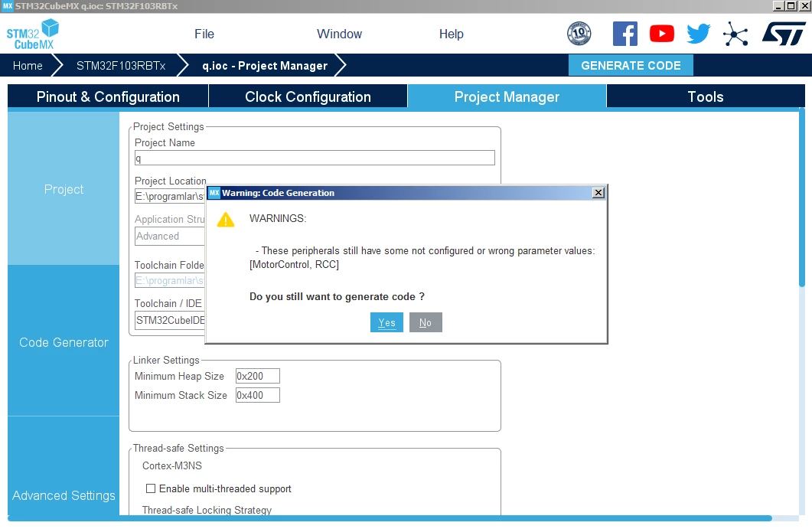Open the Twitter bird icon link
Viewport: 812px width, 529px height.
pyautogui.click(x=699, y=34)
